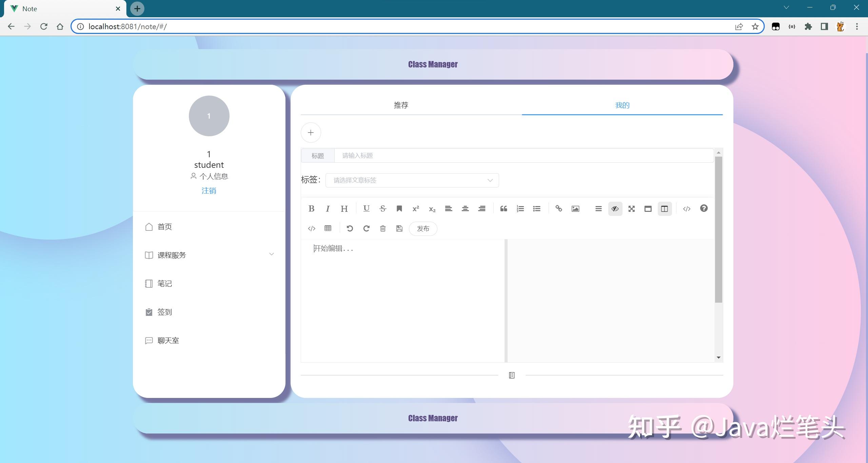The width and height of the screenshot is (868, 463).
Task: Click the add note plus icon
Action: click(x=311, y=133)
